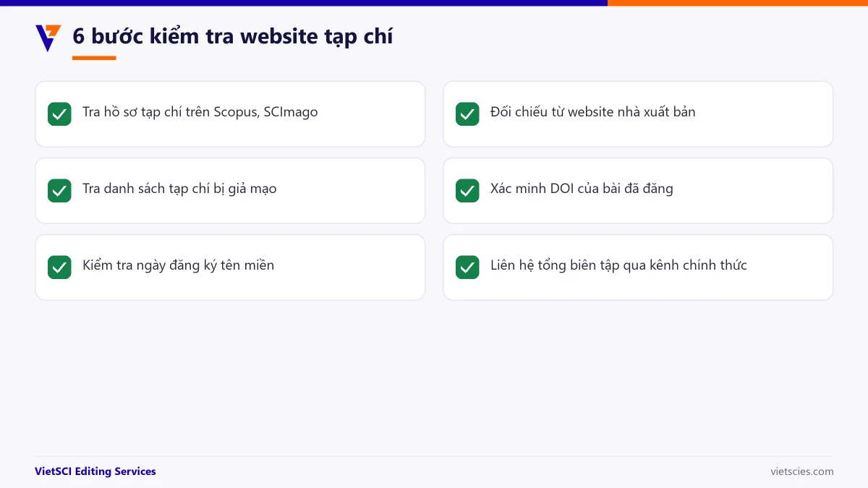The image size is (868, 488).
Task: Toggle checkbox for Tra danh sách tạp chí bị giả mạo
Action: pos(59,191)
